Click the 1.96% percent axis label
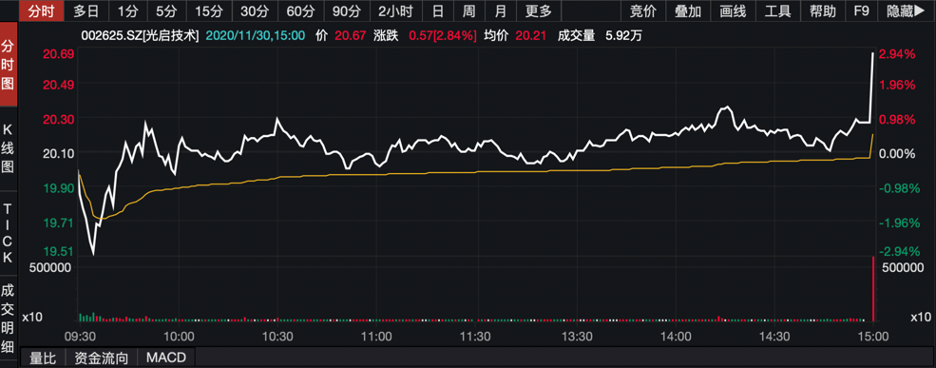The width and height of the screenshot is (936, 368). [x=898, y=85]
